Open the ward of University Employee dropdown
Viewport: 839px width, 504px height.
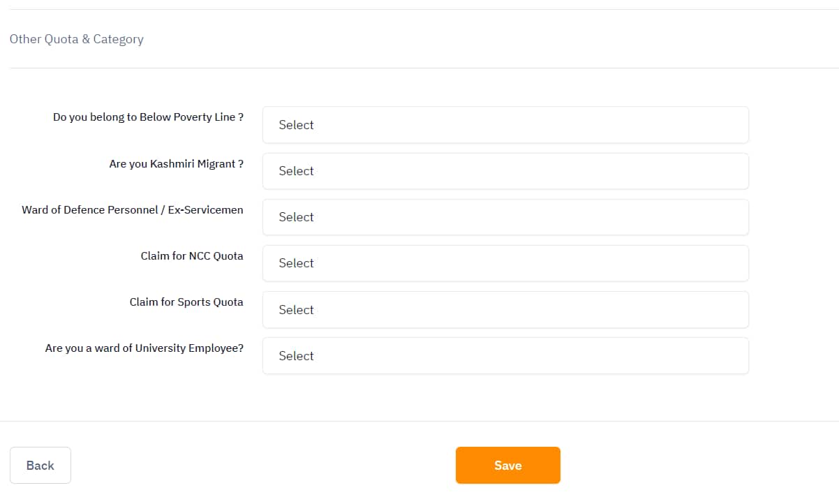pyautogui.click(x=505, y=355)
